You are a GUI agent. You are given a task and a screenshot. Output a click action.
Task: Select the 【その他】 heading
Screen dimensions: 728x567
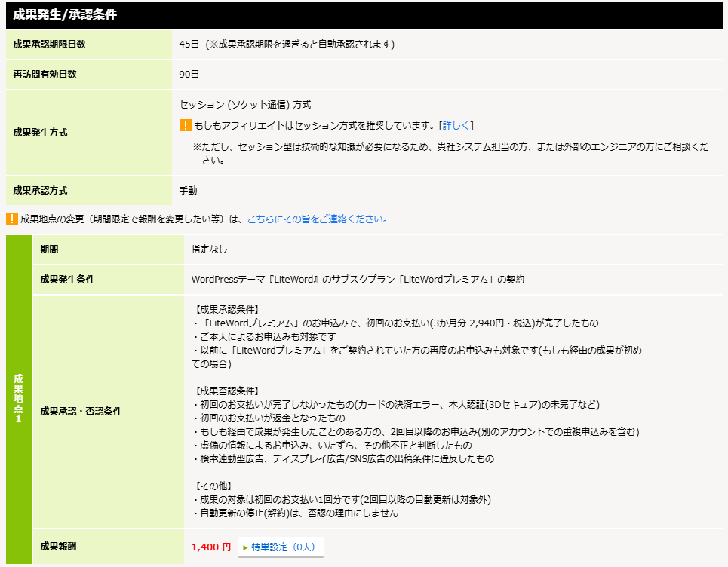click(213, 486)
